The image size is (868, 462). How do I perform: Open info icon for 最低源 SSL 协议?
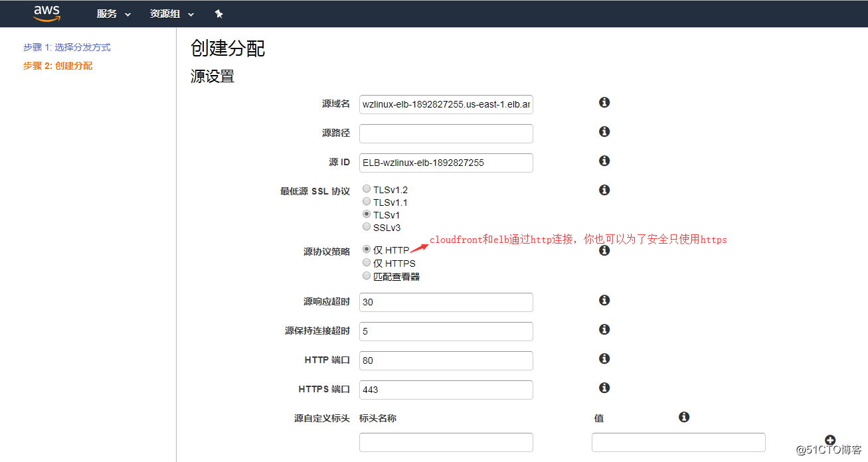[604, 190]
